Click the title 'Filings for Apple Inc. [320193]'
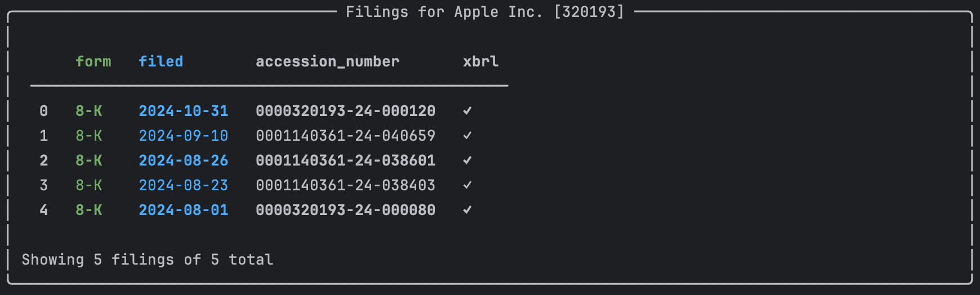 pyautogui.click(x=485, y=12)
